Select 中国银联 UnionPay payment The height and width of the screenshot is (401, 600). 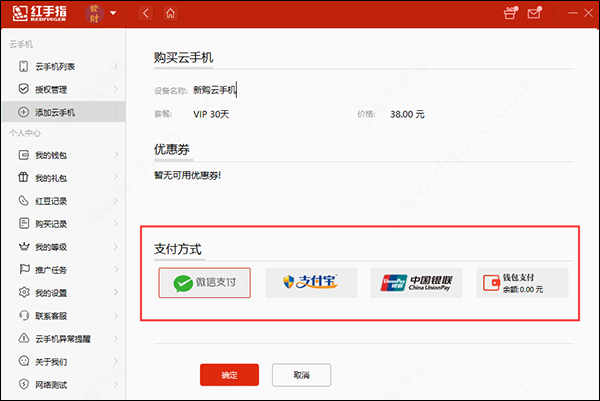416,283
